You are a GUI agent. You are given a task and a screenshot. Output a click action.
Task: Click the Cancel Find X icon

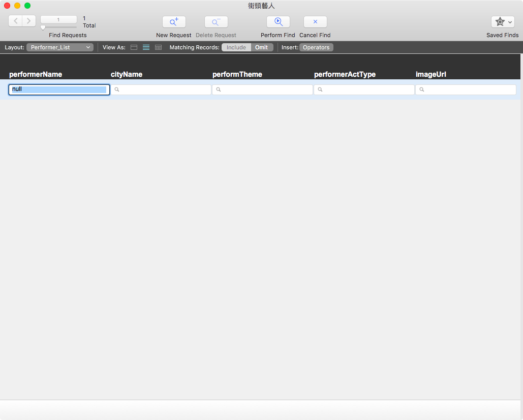pos(315,22)
